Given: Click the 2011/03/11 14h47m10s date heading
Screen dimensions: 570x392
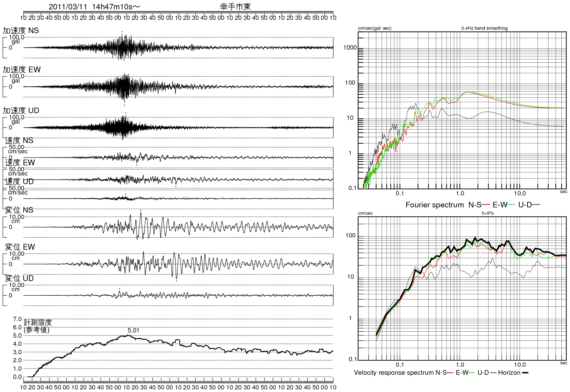Looking at the screenshot, I should pyautogui.click(x=94, y=7).
